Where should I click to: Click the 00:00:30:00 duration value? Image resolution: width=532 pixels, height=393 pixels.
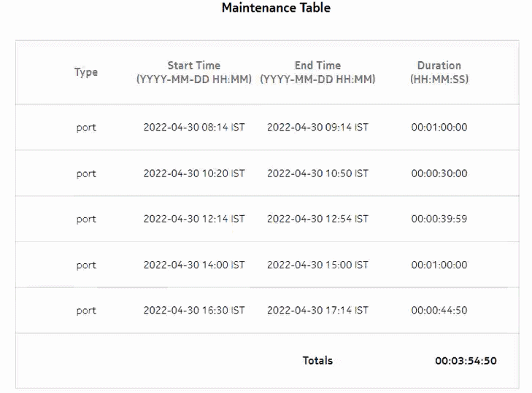[439, 174]
